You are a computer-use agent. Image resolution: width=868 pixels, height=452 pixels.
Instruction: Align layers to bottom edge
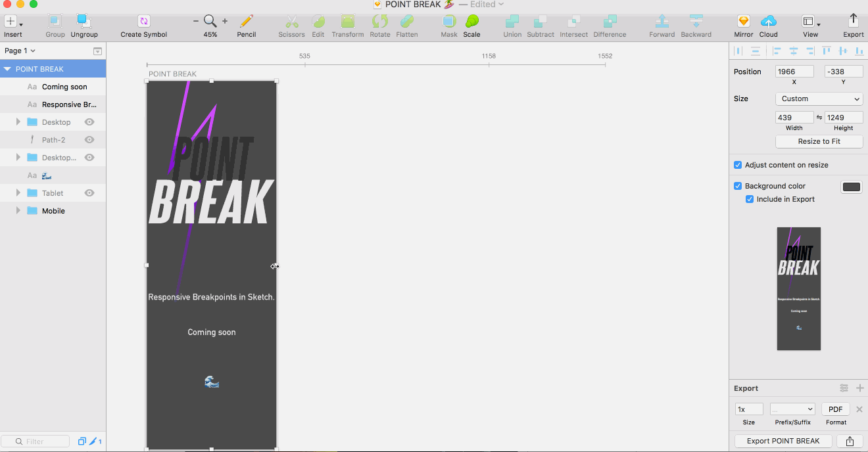click(x=859, y=51)
